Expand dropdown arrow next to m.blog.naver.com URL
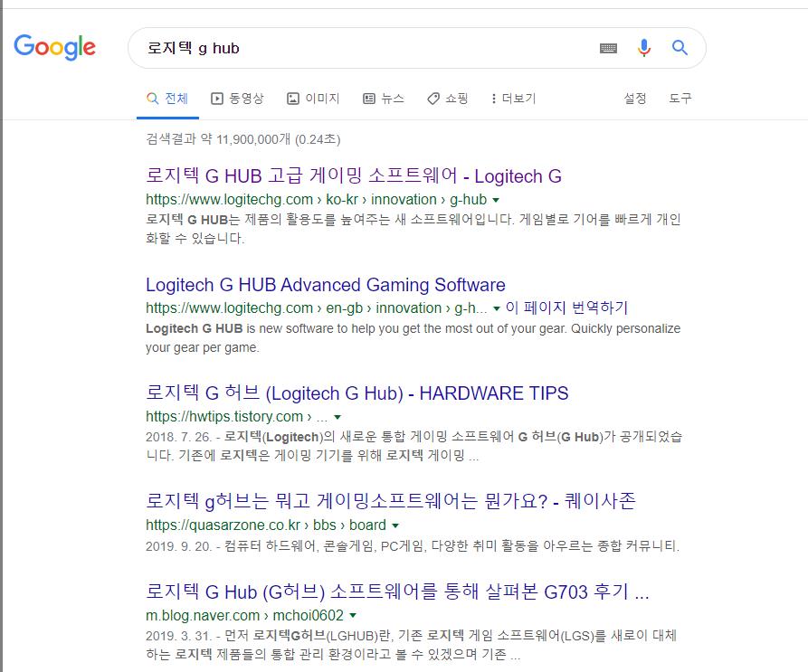Screen dimensions: 808x672 [353, 616]
